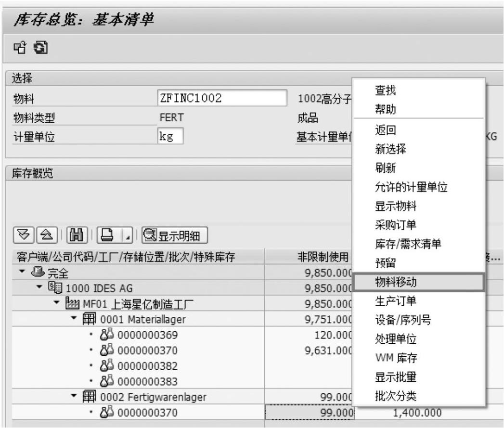Click the 1,400.000 value in last row
This screenshot has height=428, width=504.
[x=417, y=413]
